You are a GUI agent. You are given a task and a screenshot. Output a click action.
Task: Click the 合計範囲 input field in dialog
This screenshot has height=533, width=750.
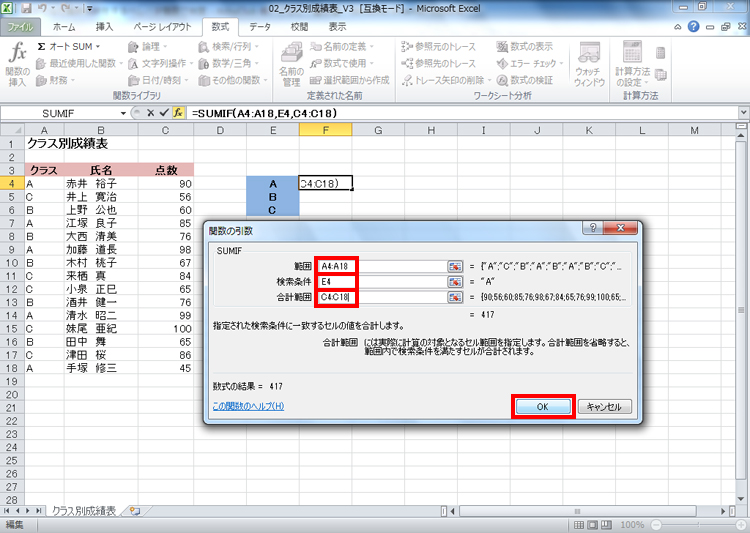pos(381,297)
